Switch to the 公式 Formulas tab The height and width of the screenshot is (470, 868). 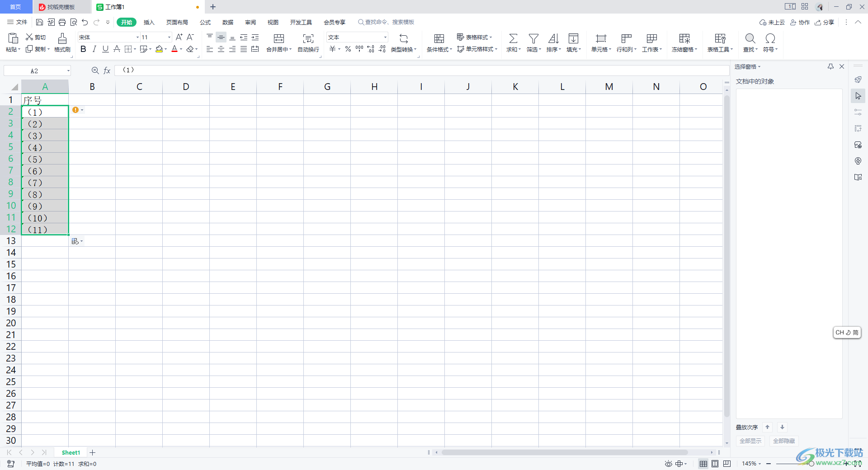pos(205,22)
